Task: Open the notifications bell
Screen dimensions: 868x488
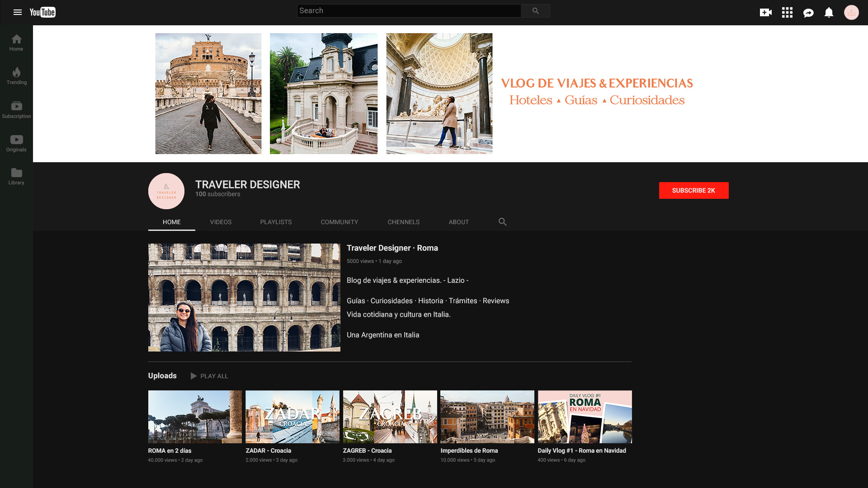Action: pyautogui.click(x=829, y=13)
